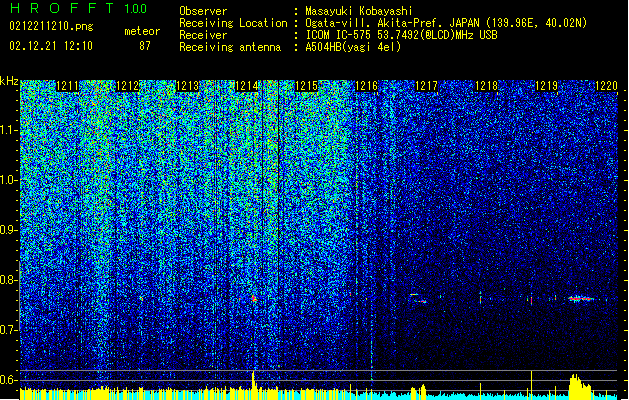Click the 1214 time marker
Viewport: 629px width, 400px height.
coord(247,86)
